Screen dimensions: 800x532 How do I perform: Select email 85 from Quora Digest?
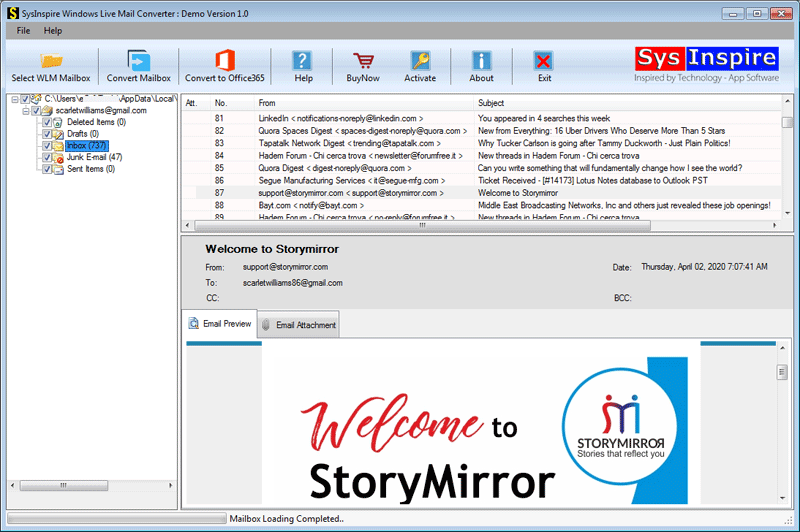(x=482, y=168)
